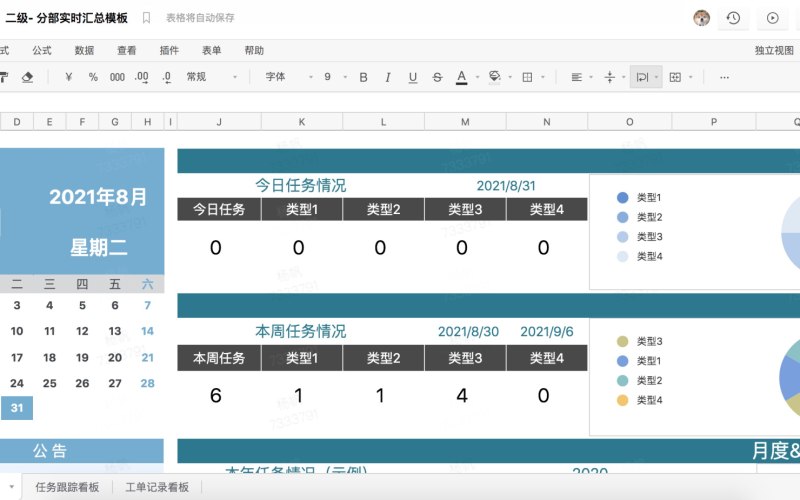
Task: Click the 2021年8月 calendar title
Action: point(98,197)
